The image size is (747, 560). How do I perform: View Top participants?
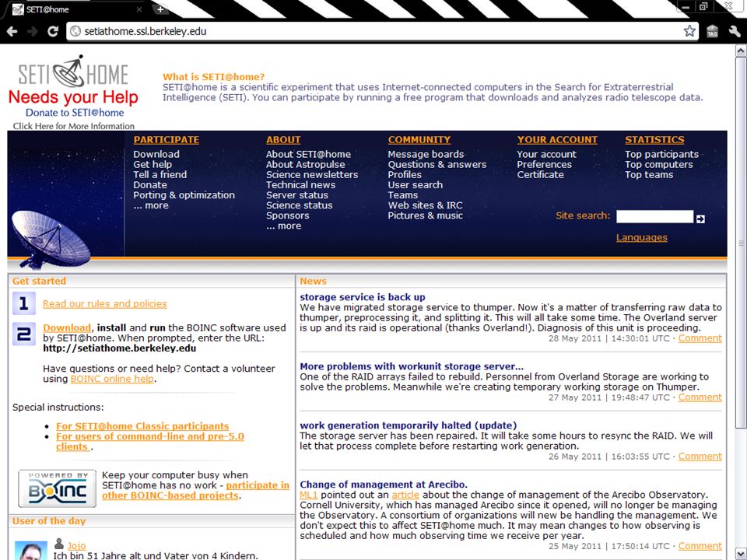661,154
